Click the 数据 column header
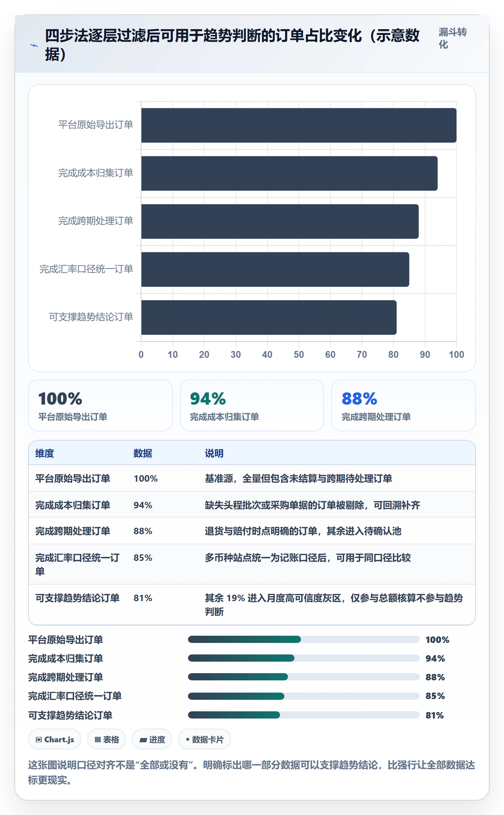The image size is (504, 815). (143, 453)
